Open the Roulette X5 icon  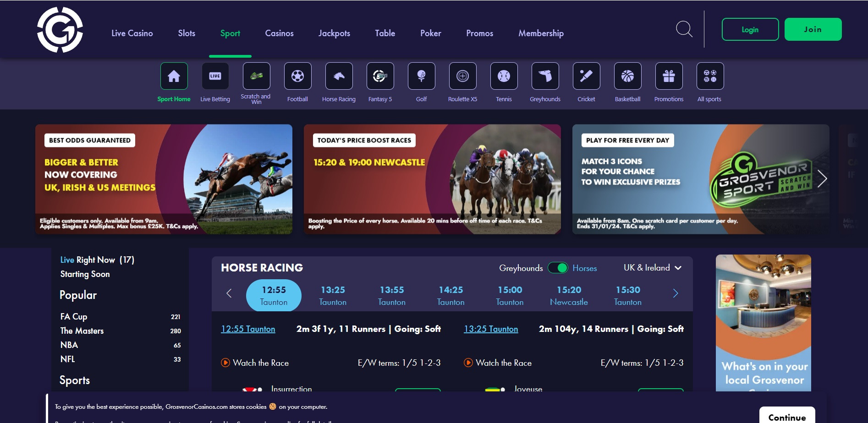(x=462, y=76)
